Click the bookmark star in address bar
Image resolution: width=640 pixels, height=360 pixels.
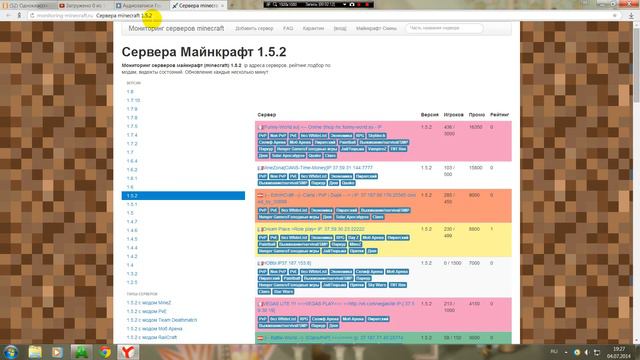tap(614, 16)
